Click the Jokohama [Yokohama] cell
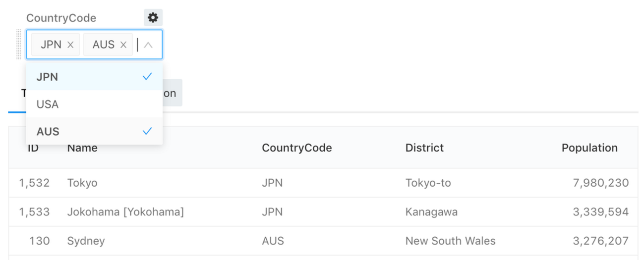The image size is (644, 260). pyautogui.click(x=125, y=212)
